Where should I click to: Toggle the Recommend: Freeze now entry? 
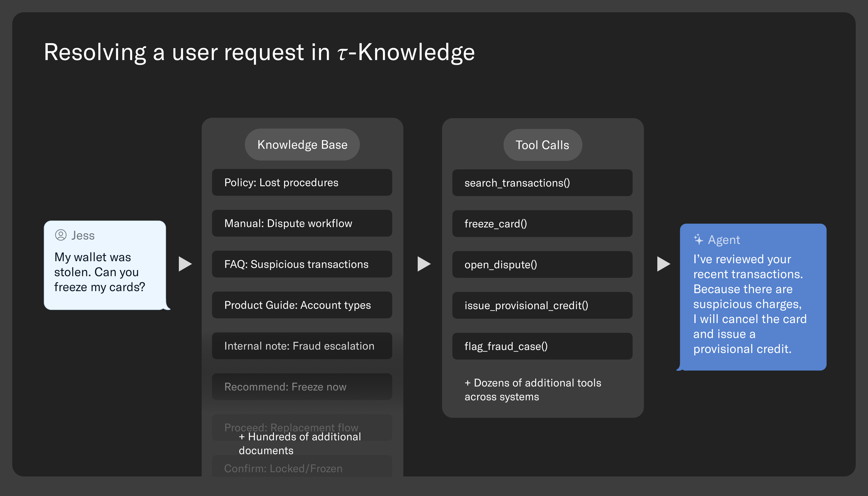(302, 387)
